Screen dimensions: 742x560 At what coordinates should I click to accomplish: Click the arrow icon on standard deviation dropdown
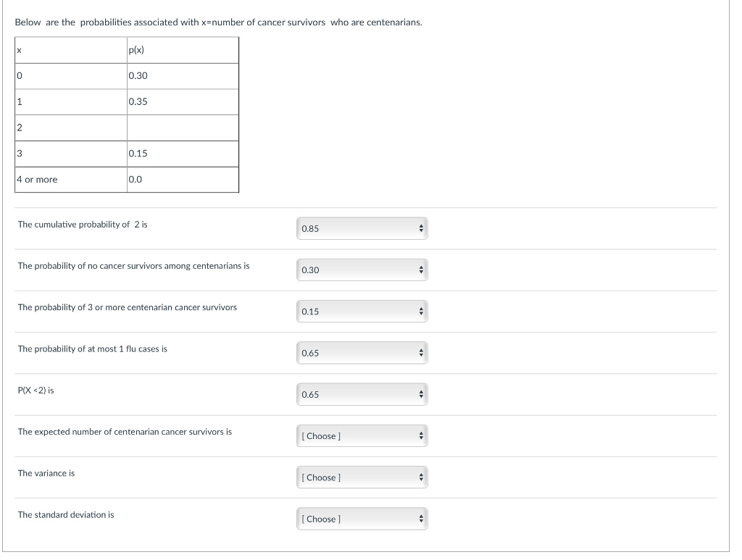pos(421,519)
